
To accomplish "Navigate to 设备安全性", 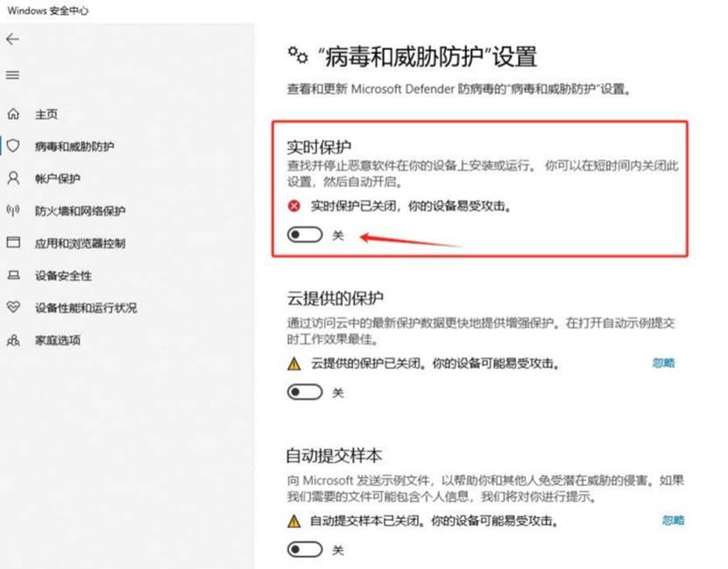I will click(64, 275).
